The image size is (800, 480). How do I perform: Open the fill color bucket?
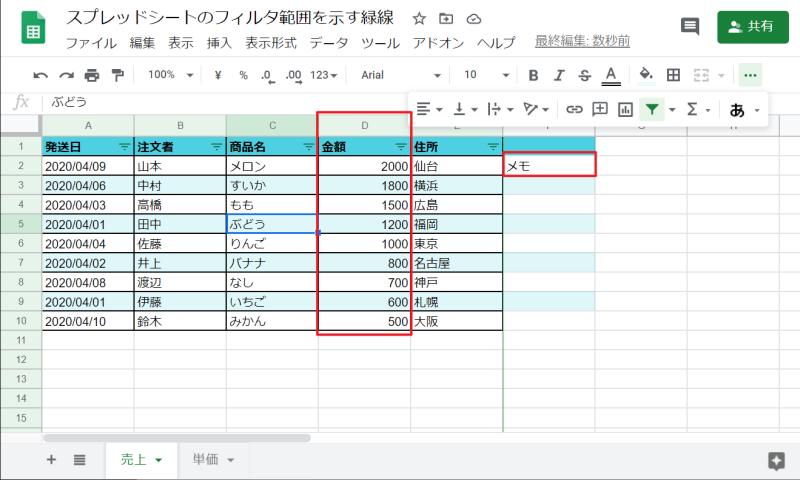[x=646, y=75]
